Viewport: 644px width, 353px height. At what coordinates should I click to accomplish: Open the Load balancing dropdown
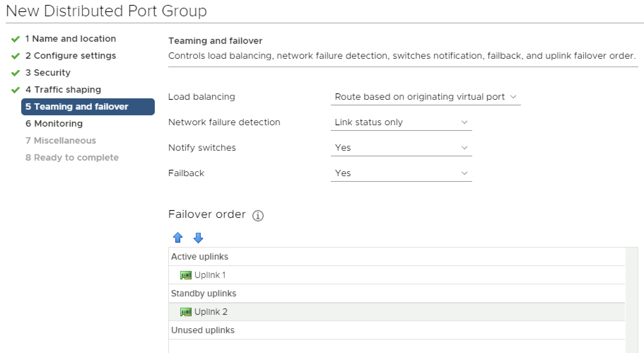point(425,97)
